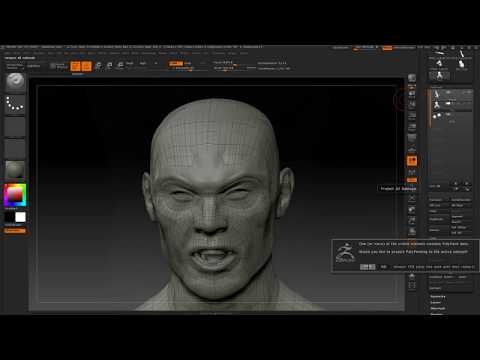The height and width of the screenshot is (360, 480).
Task: Toggle Draw mode button in top shelf
Action: click(87, 66)
